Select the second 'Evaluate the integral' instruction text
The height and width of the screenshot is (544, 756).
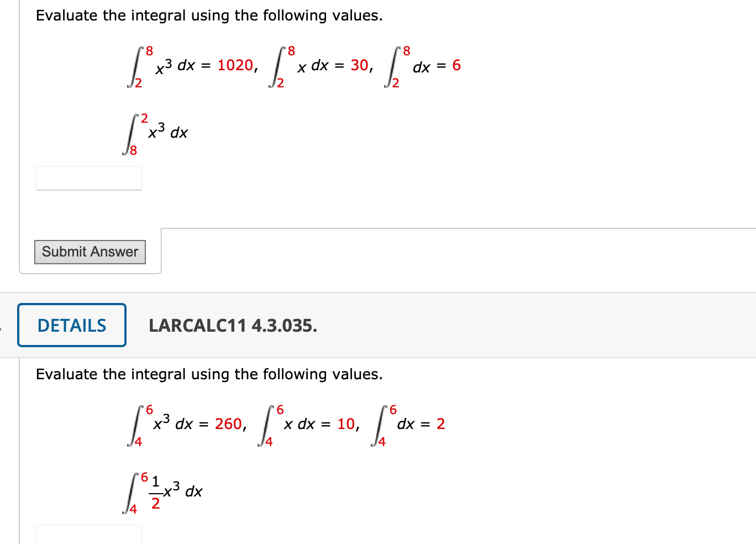pos(209,374)
